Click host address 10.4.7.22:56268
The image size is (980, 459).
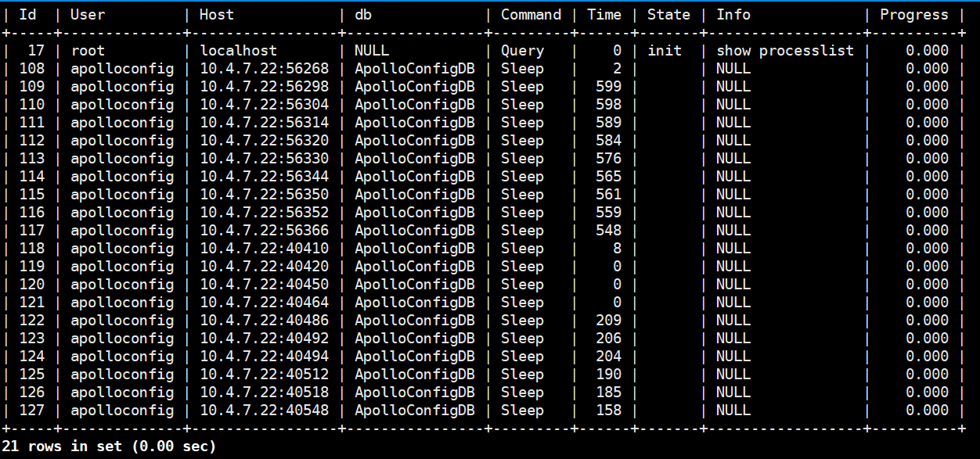[264, 69]
